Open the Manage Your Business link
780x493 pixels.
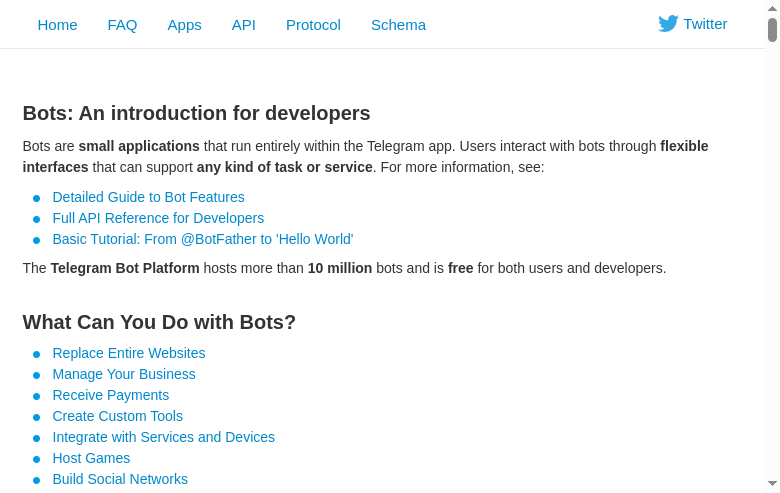tap(124, 374)
